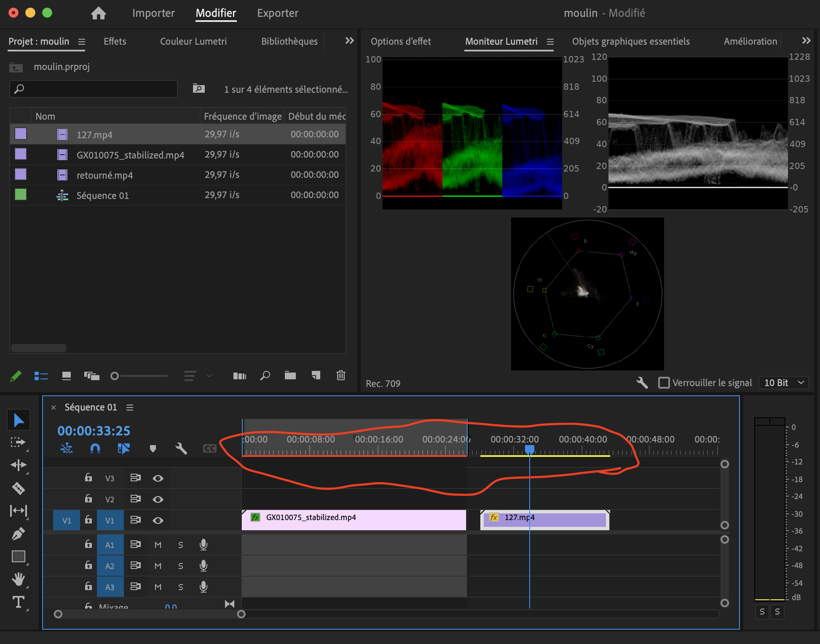Toggle linked selection in timeline

click(x=123, y=448)
